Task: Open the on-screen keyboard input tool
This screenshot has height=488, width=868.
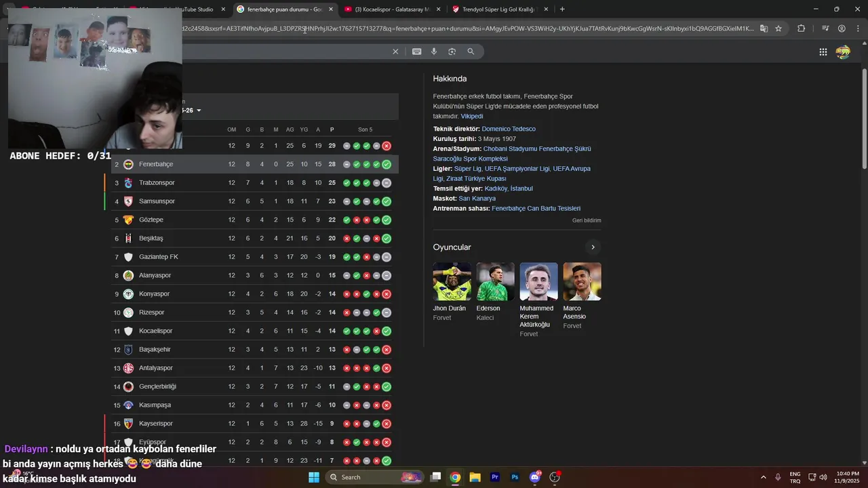Action: (x=416, y=52)
